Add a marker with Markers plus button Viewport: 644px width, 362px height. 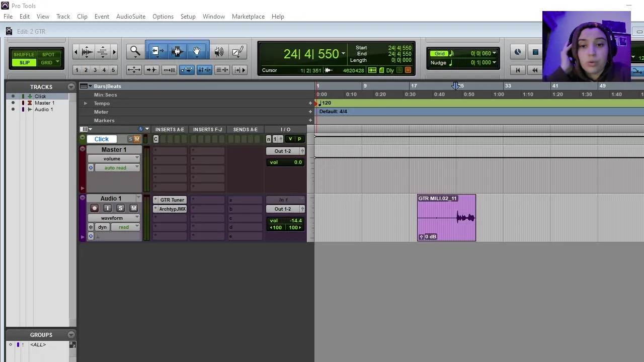tap(310, 120)
